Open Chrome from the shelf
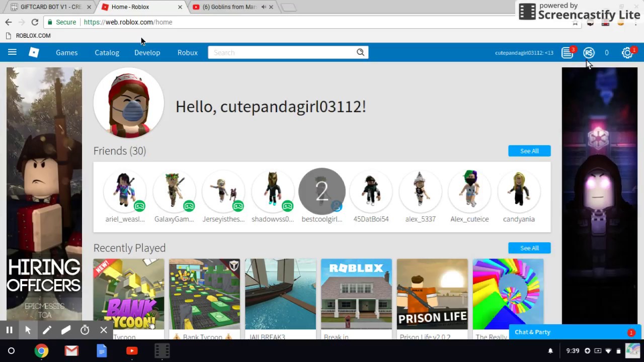 (x=41, y=351)
